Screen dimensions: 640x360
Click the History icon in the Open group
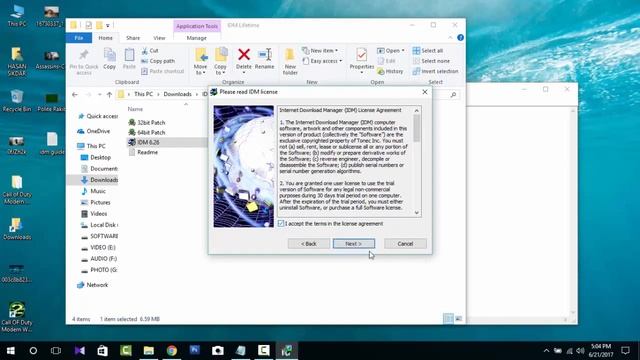coord(381,71)
